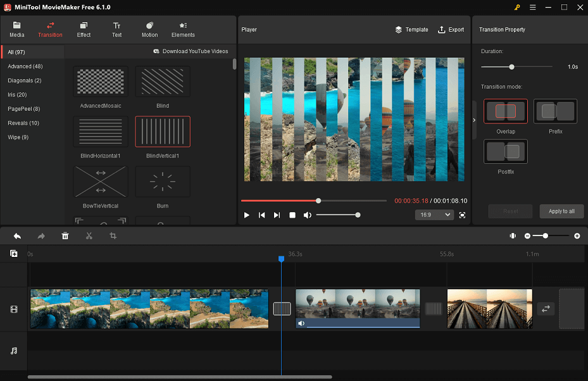Choose the BowTieVertical transition thumbnail
Screen dimensions: 588x381
tap(101, 182)
